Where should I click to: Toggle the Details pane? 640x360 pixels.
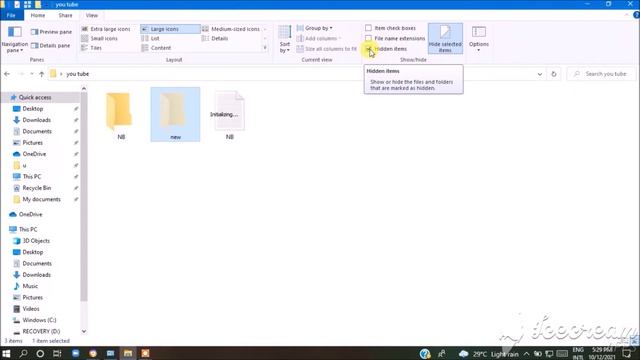[51, 45]
